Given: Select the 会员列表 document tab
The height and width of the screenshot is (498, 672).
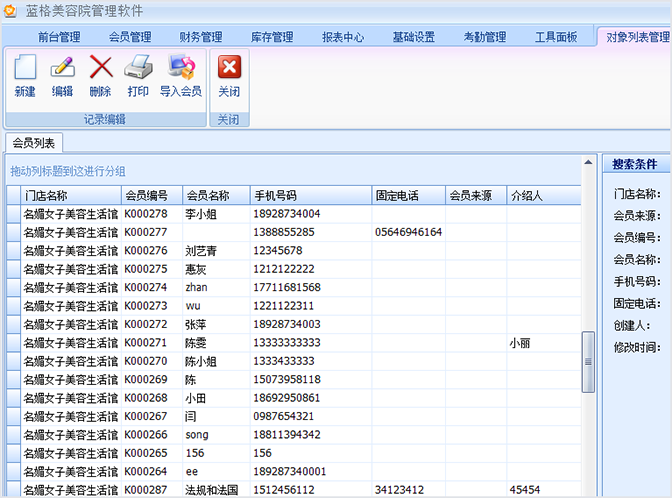Looking at the screenshot, I should [34, 143].
